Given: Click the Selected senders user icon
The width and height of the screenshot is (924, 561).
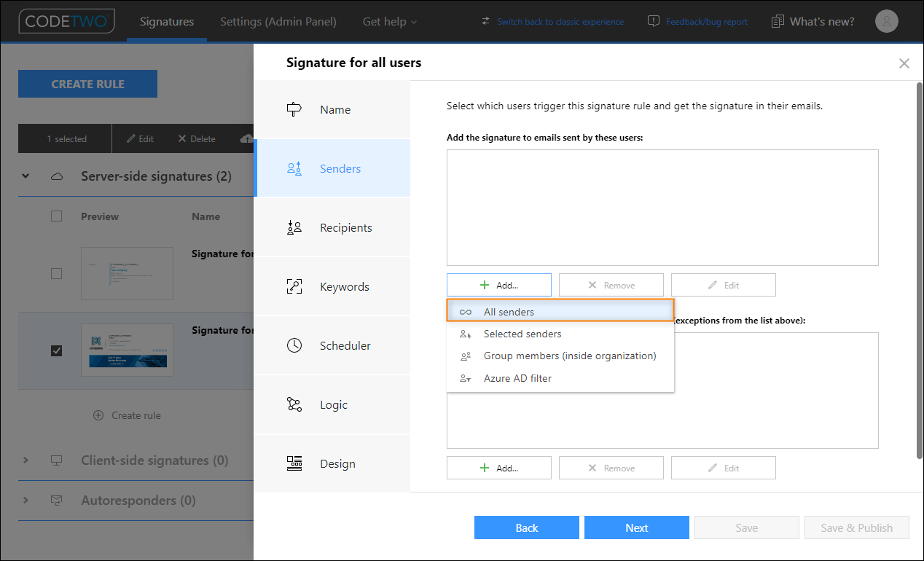Looking at the screenshot, I should (x=466, y=334).
